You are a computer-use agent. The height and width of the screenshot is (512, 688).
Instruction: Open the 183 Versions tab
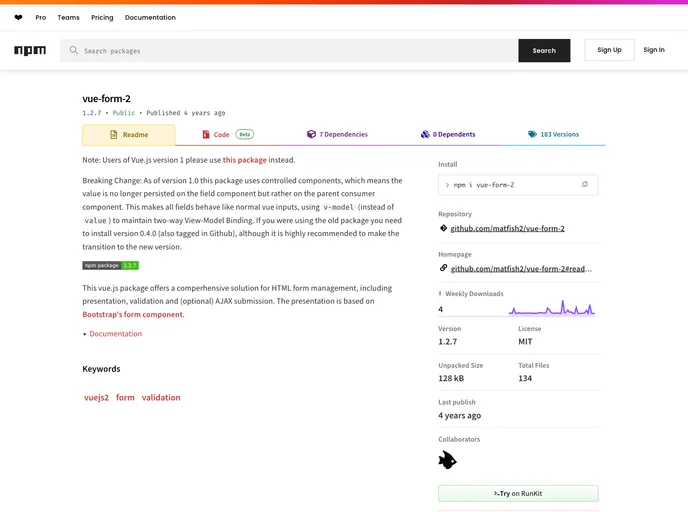pyautogui.click(x=553, y=134)
